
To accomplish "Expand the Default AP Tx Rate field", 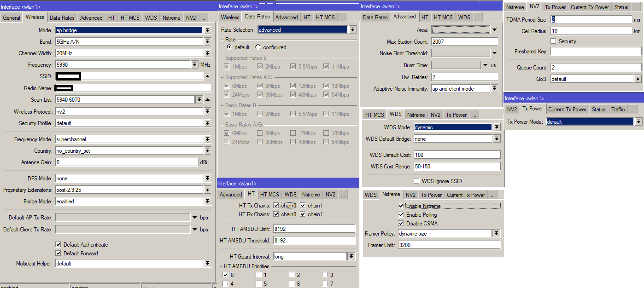I will point(194,217).
